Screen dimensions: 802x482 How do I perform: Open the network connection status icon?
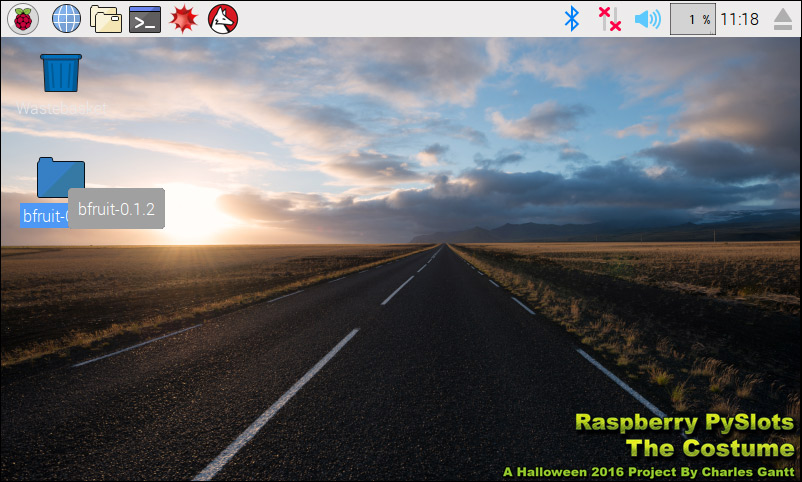(610, 19)
